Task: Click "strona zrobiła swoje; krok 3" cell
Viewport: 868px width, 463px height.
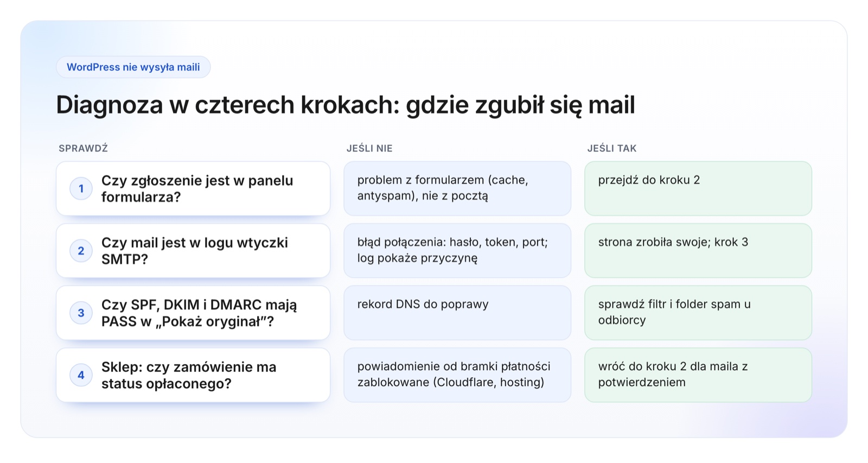Action: pos(698,251)
